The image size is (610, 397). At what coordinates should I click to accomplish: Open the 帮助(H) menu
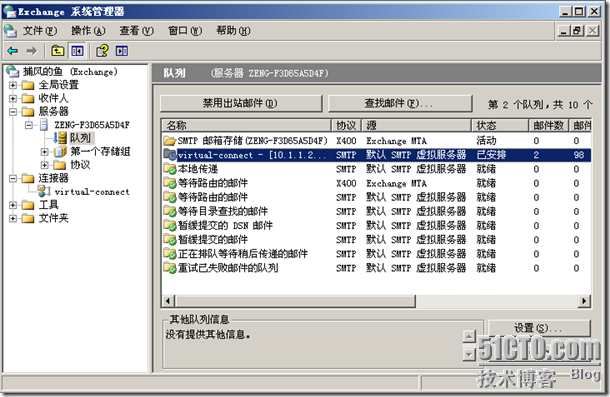233,30
